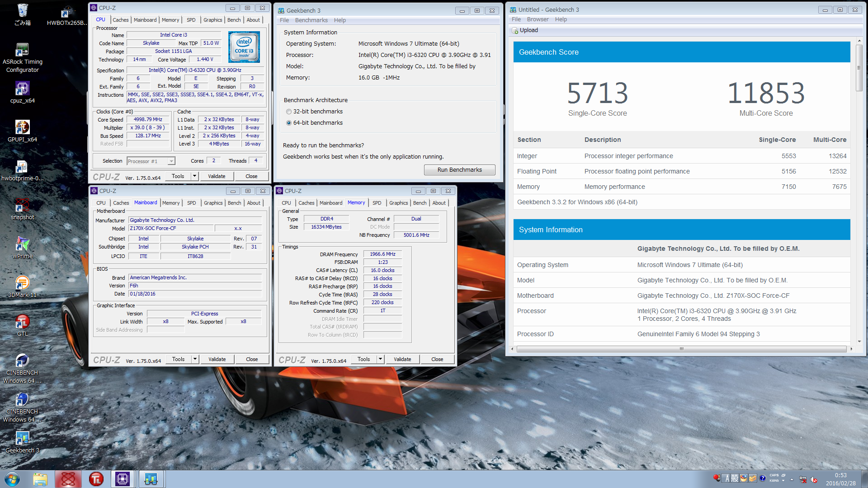Screen dimensions: 868x488
Task: Click single-core score 5713
Action: pos(597,93)
